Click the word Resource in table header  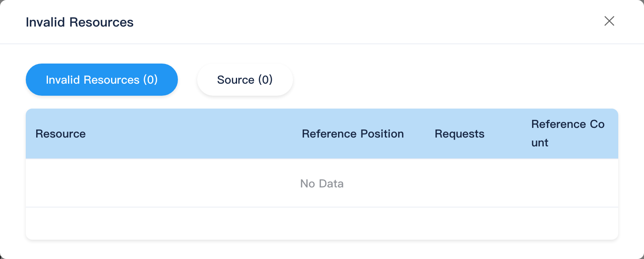click(x=60, y=134)
